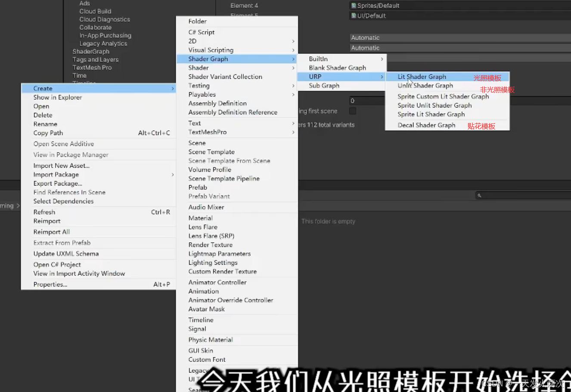Open the Create context menu entry

[99, 88]
